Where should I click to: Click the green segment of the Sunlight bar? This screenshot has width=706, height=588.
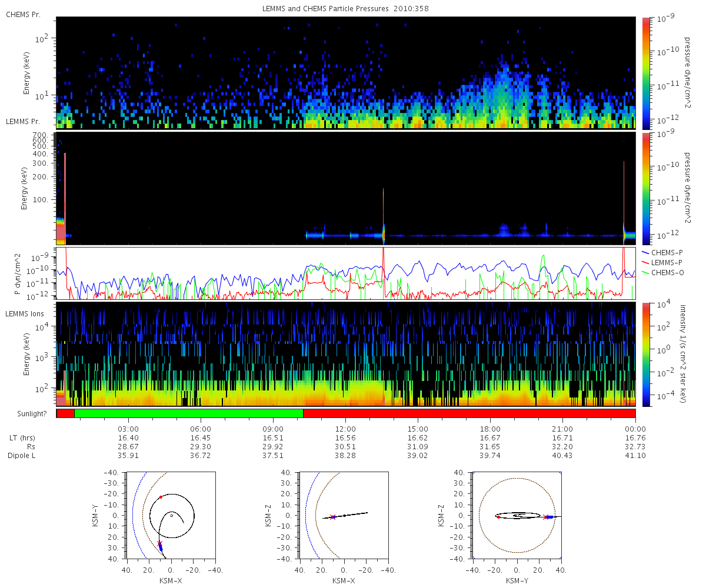tap(189, 413)
